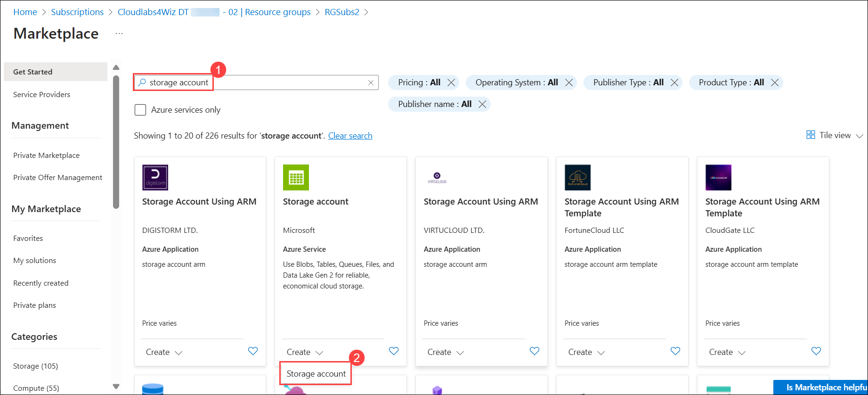The width and height of the screenshot is (868, 395).
Task: Clear the search box text with X
Action: pyautogui.click(x=371, y=82)
